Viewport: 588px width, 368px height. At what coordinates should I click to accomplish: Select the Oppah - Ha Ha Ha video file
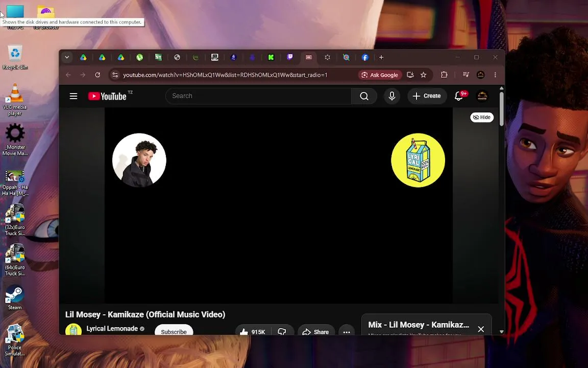(15, 183)
